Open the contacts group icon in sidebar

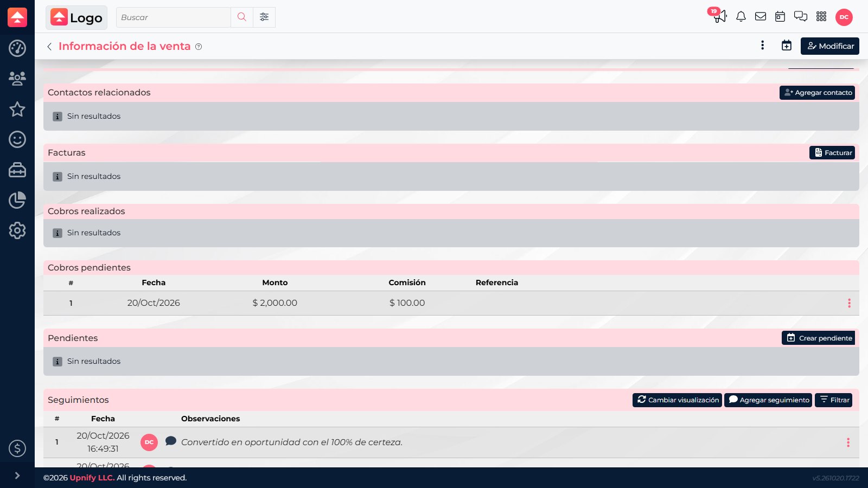pos(17,79)
